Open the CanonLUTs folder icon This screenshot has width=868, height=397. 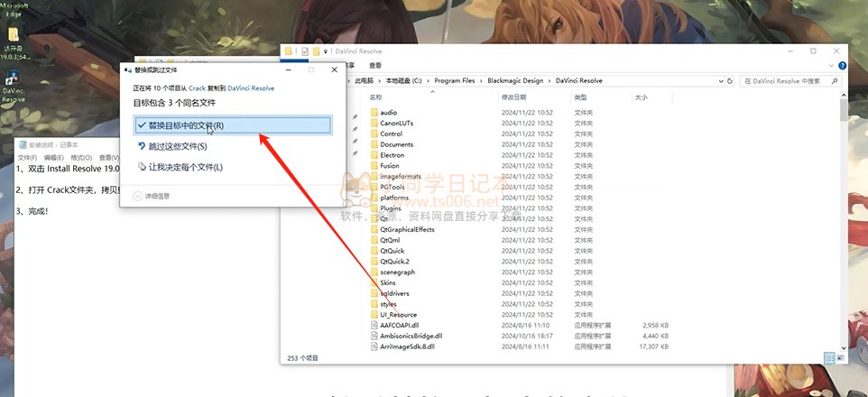pyautogui.click(x=374, y=123)
